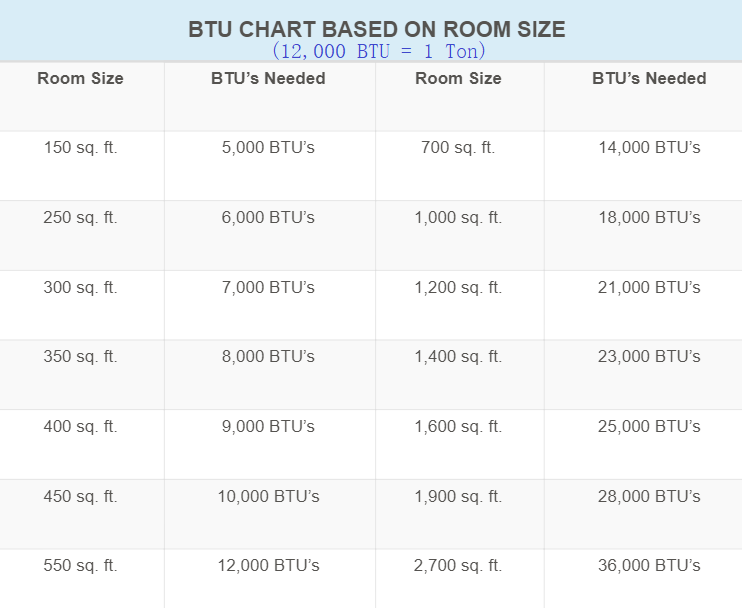The width and height of the screenshot is (742, 608).
Task: Select the 250 sq. ft. room size
Action: 81,218
